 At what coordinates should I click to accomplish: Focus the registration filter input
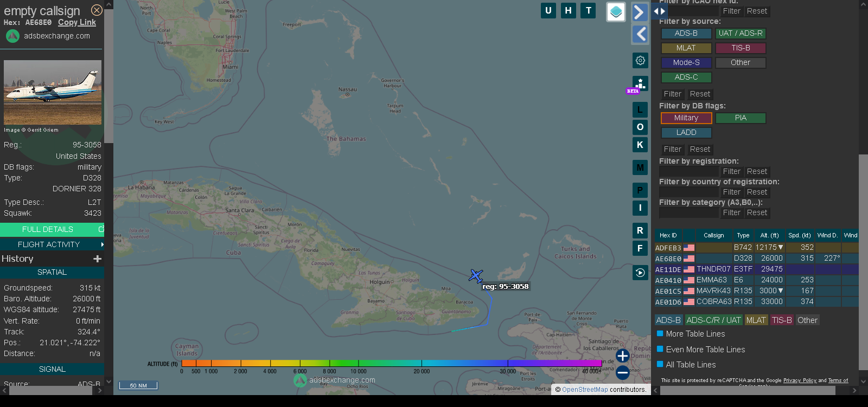tap(689, 172)
